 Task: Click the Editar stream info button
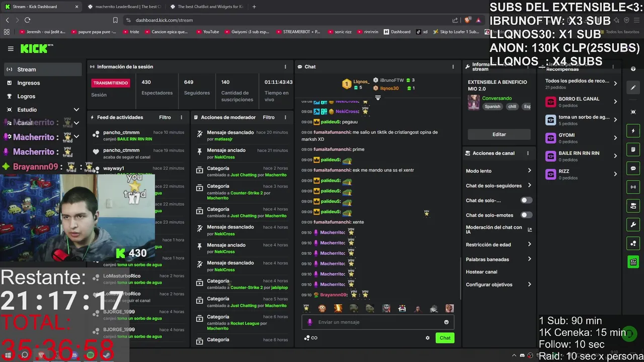coord(499,134)
